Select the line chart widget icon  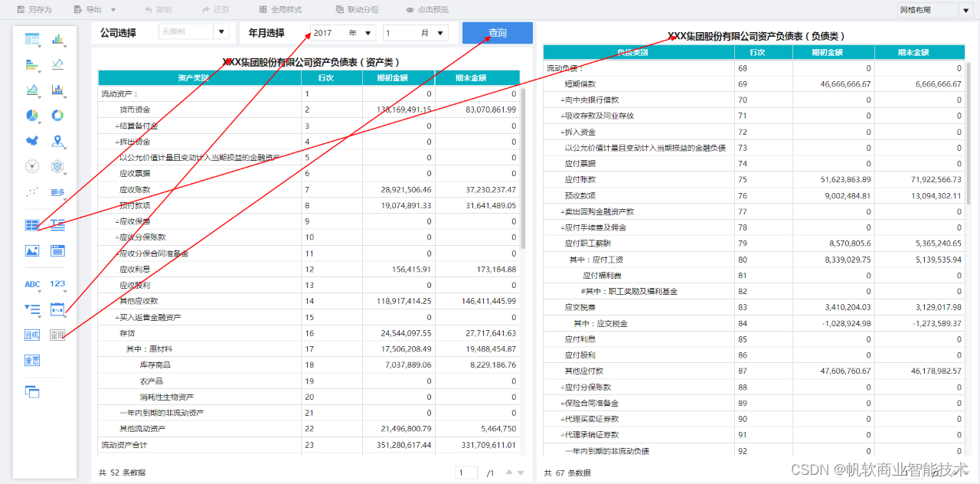57,64
